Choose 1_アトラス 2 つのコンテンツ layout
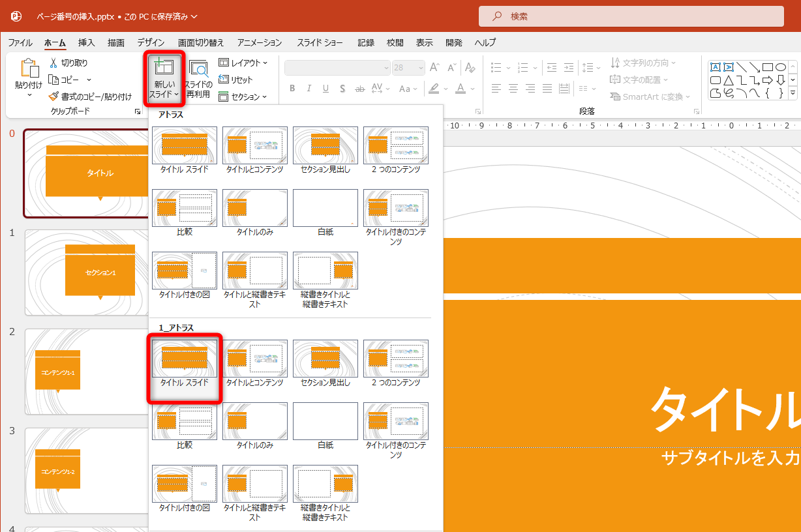Screen dimensions: 801x532 point(396,364)
